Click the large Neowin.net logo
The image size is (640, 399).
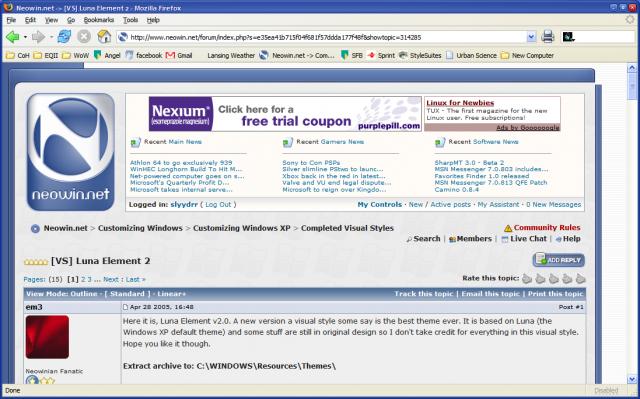71,152
